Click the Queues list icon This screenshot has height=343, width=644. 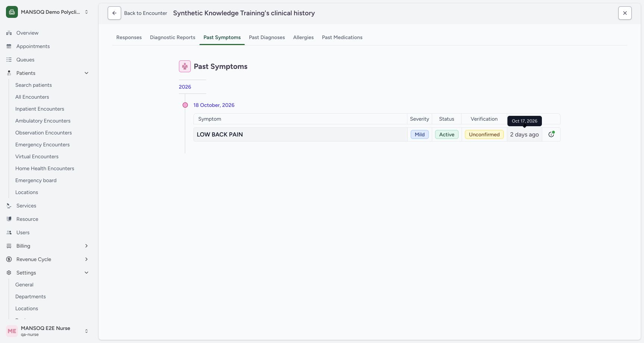coord(9,60)
